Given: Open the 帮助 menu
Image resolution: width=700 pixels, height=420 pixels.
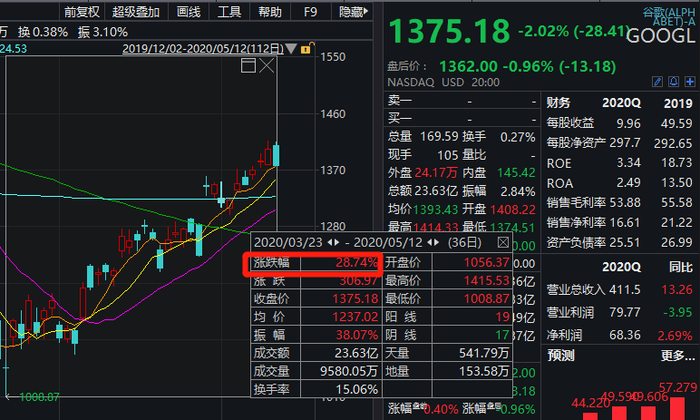Looking at the screenshot, I should click(270, 12).
